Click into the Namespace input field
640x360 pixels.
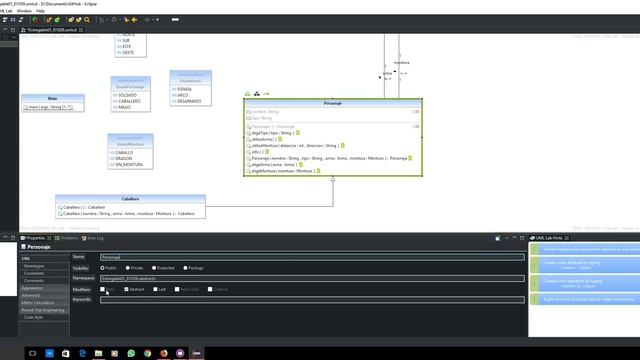[312, 278]
